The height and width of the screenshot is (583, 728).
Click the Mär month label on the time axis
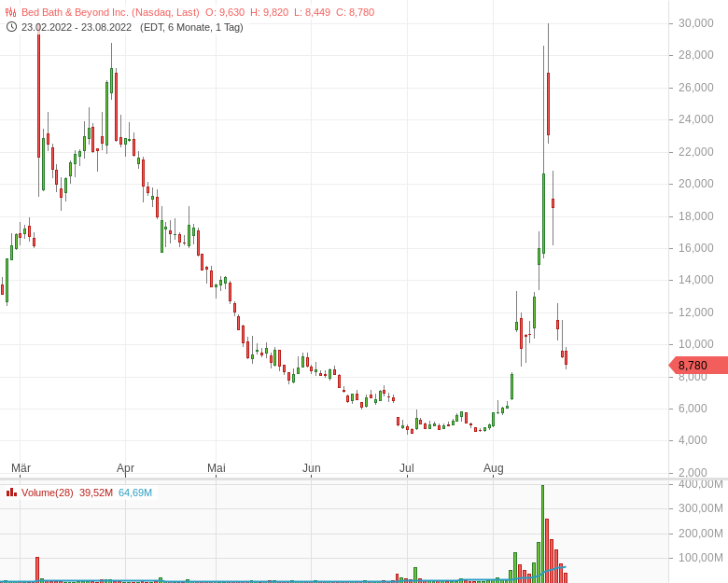(x=21, y=468)
